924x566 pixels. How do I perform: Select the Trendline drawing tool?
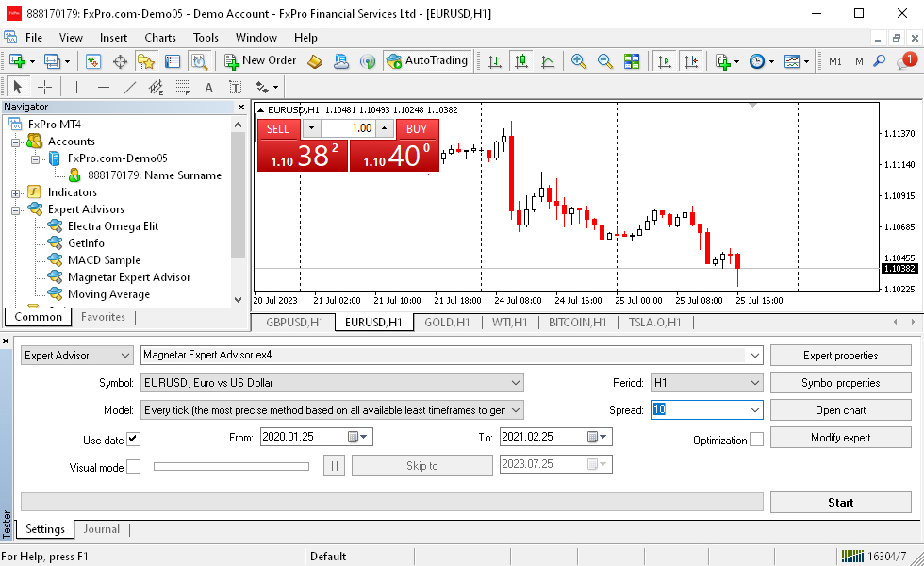pos(130,87)
